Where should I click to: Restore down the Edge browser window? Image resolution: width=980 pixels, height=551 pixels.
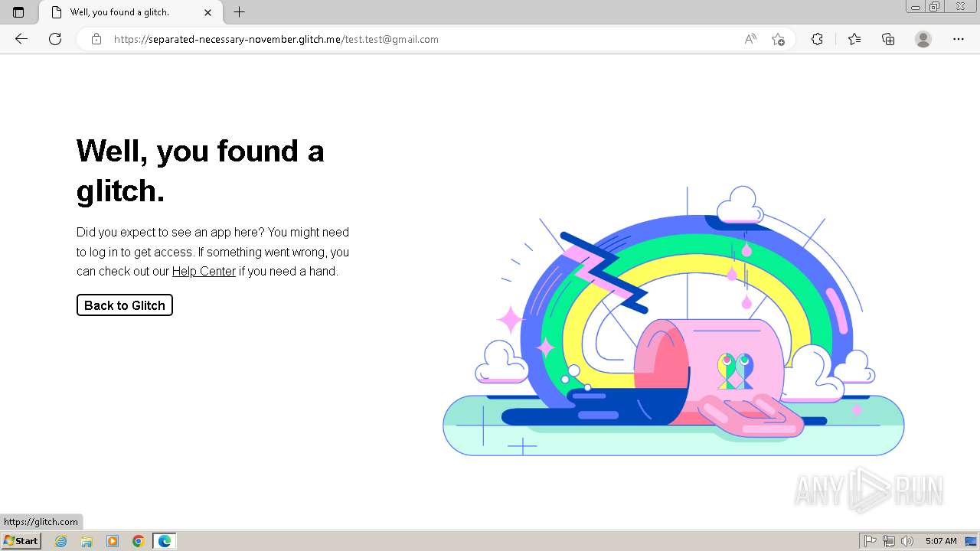[935, 7]
